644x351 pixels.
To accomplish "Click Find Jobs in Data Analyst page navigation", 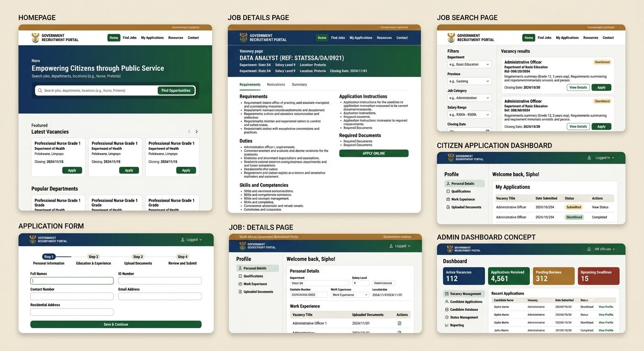I will (338, 38).
